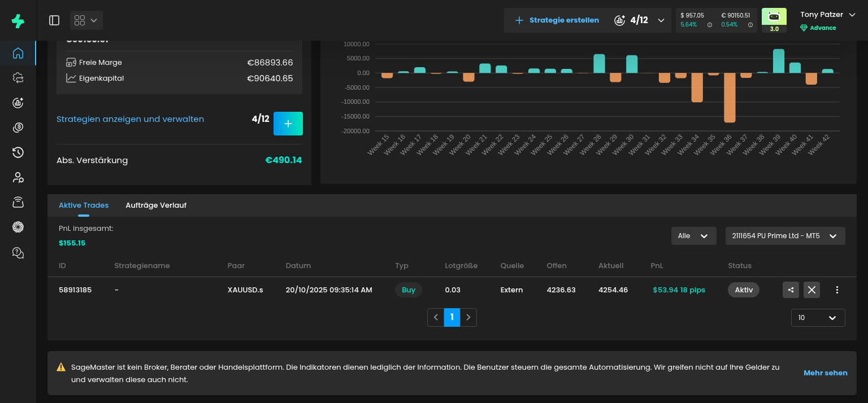
Task: Open the trade history clock icon
Action: (18, 152)
